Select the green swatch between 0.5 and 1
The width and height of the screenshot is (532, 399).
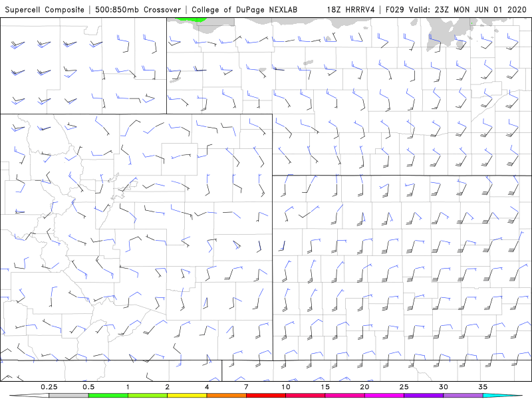pos(108,396)
